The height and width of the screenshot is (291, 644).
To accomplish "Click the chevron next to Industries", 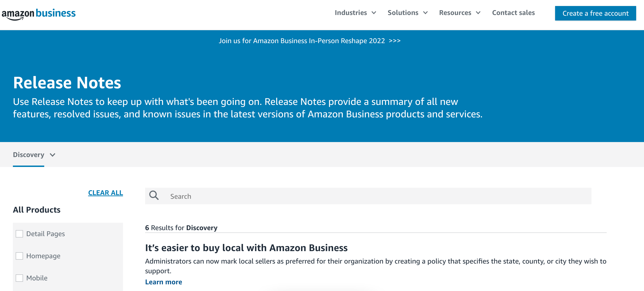I will (374, 13).
